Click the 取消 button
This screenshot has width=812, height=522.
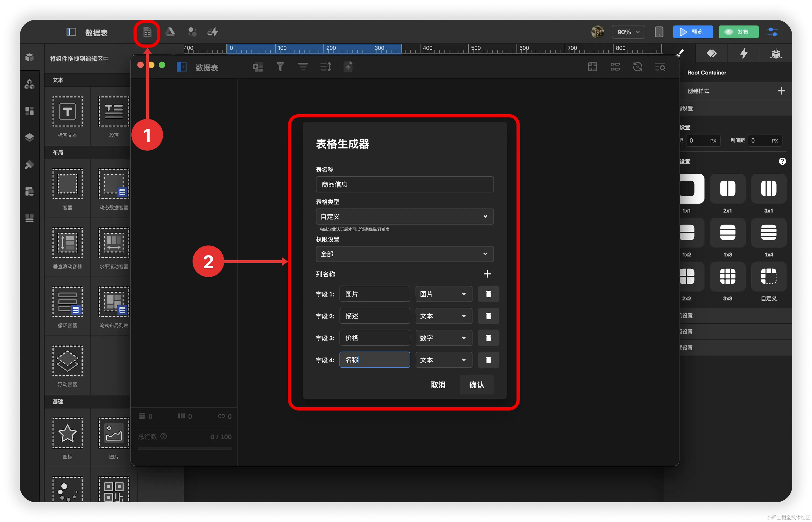click(438, 385)
